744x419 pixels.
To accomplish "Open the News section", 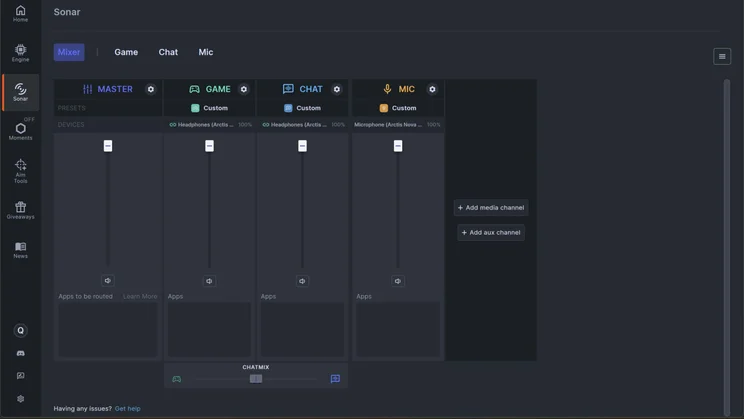I will click(20, 250).
